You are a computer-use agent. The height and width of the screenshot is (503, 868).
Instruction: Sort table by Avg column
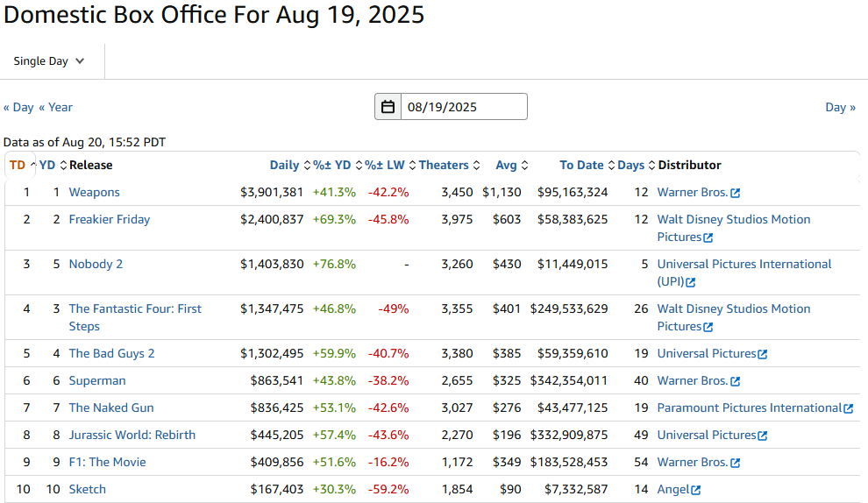point(511,165)
